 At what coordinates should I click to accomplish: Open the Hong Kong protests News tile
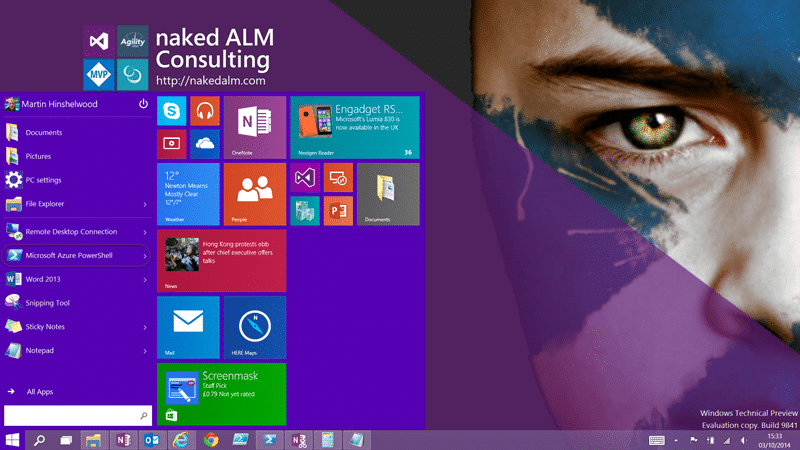(x=221, y=261)
